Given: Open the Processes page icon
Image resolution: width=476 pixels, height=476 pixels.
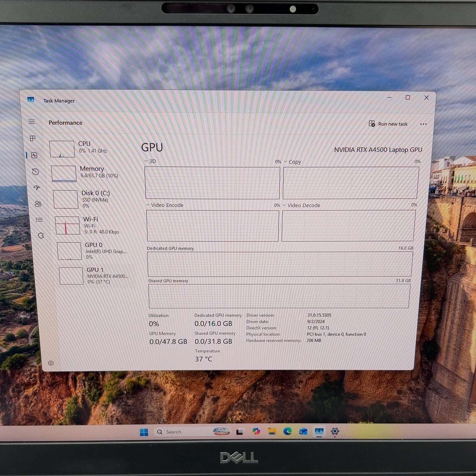Looking at the screenshot, I should (x=33, y=138).
